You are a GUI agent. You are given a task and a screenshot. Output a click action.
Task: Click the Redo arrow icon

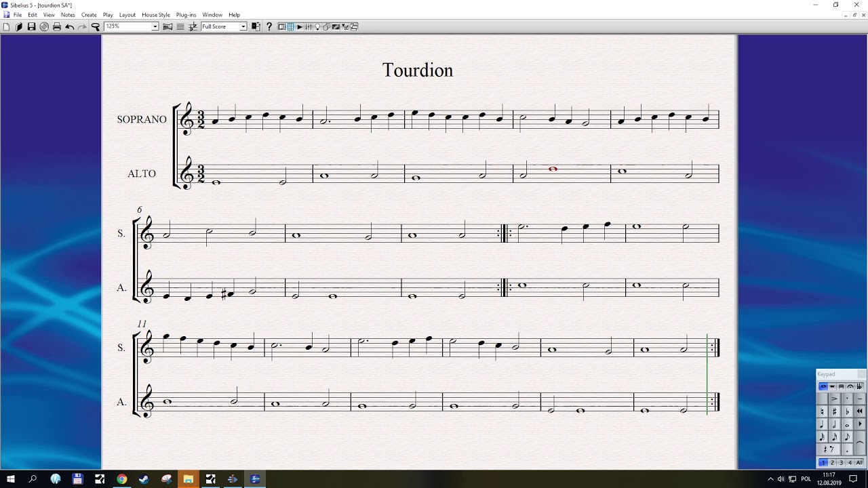tap(82, 27)
